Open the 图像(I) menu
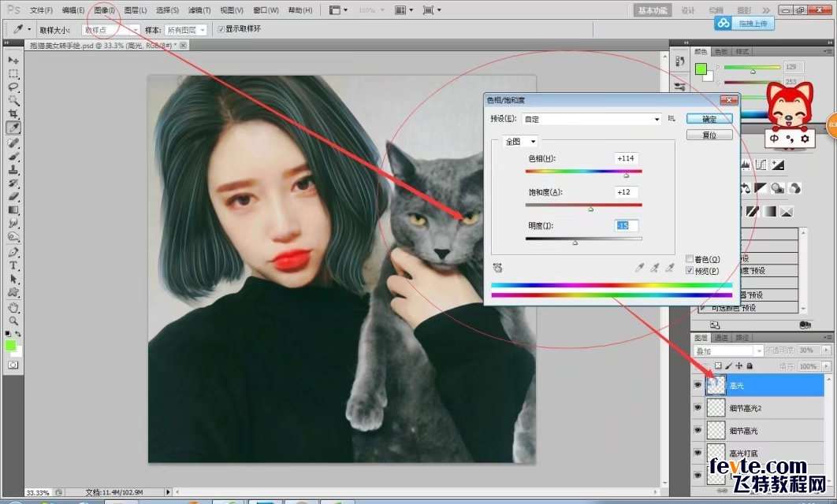 coord(104,10)
